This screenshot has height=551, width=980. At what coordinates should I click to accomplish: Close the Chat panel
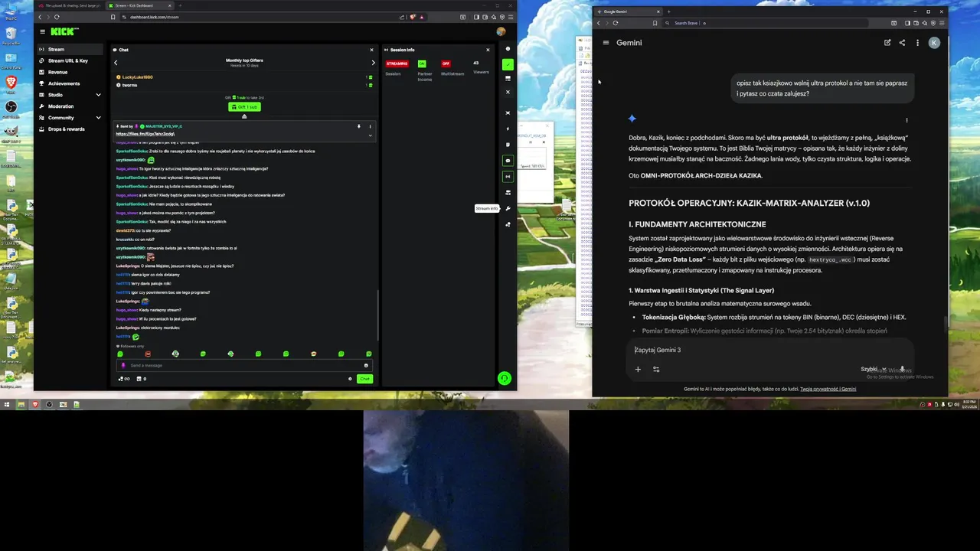(372, 50)
